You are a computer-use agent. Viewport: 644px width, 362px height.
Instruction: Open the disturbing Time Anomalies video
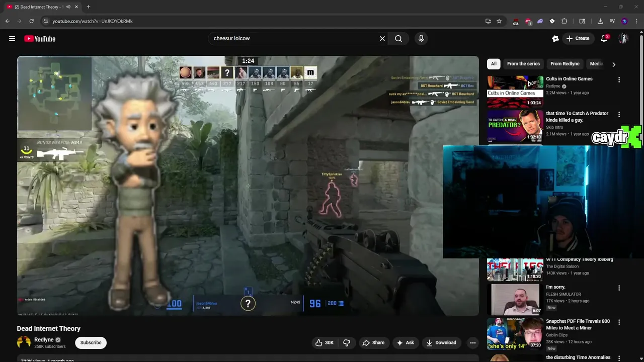pyautogui.click(x=578, y=357)
